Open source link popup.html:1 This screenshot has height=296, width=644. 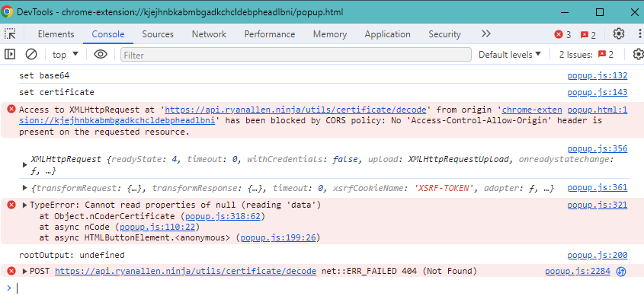coord(598,110)
